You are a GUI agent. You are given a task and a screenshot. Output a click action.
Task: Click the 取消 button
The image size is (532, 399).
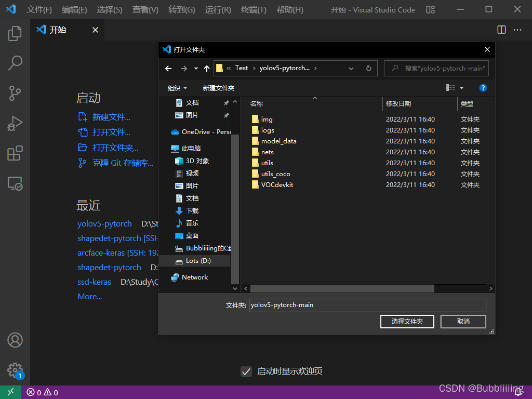(463, 321)
